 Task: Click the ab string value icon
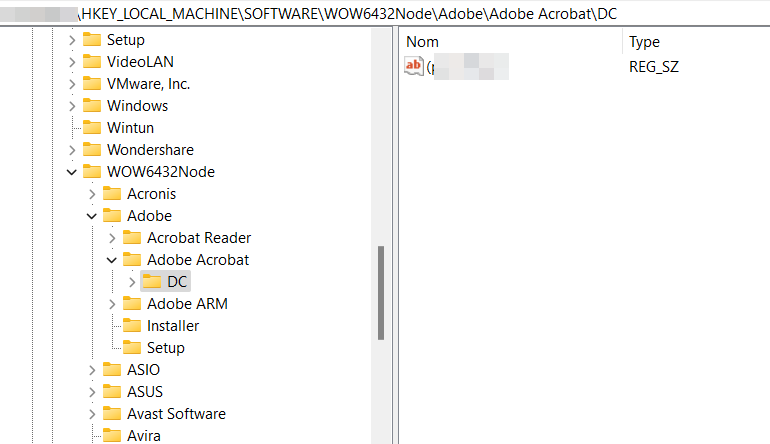coord(413,66)
